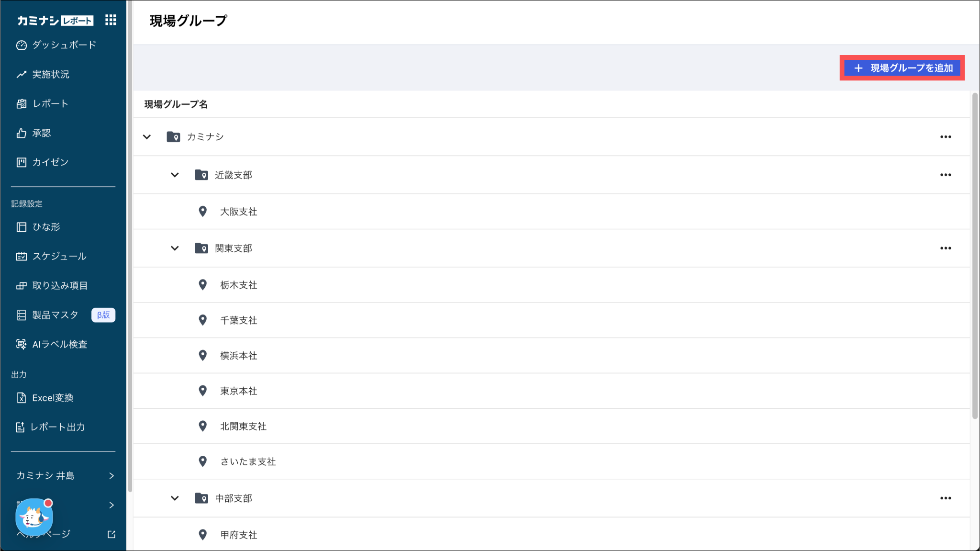Open more options for 関東支部
The image size is (980, 551).
[x=945, y=248]
